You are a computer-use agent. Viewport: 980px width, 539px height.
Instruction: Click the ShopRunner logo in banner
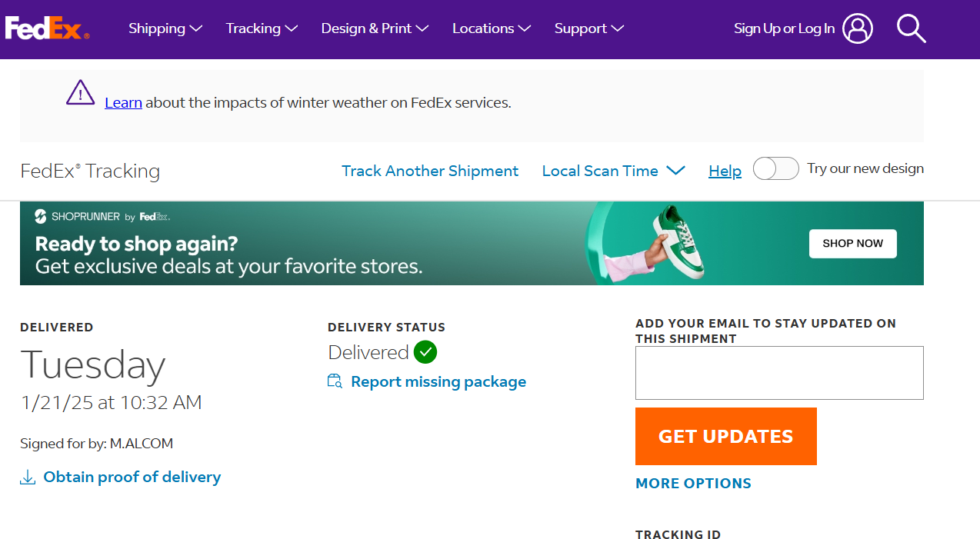tap(102, 217)
